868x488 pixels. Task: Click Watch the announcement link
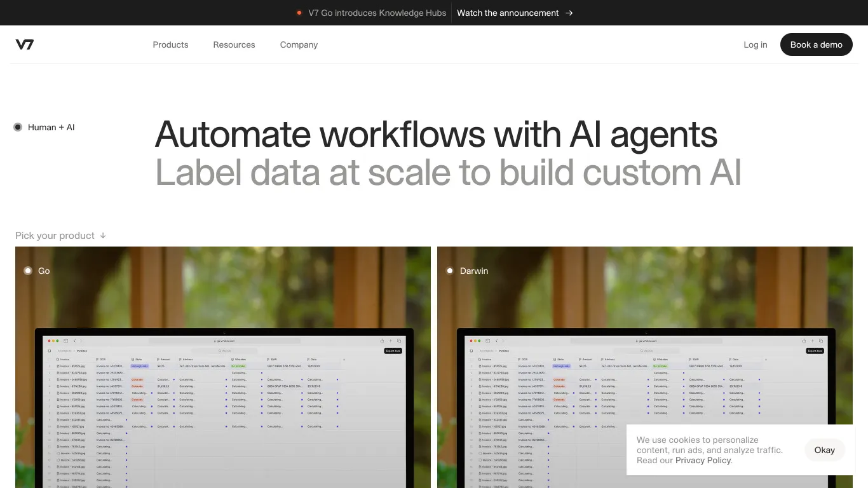pyautogui.click(x=508, y=13)
